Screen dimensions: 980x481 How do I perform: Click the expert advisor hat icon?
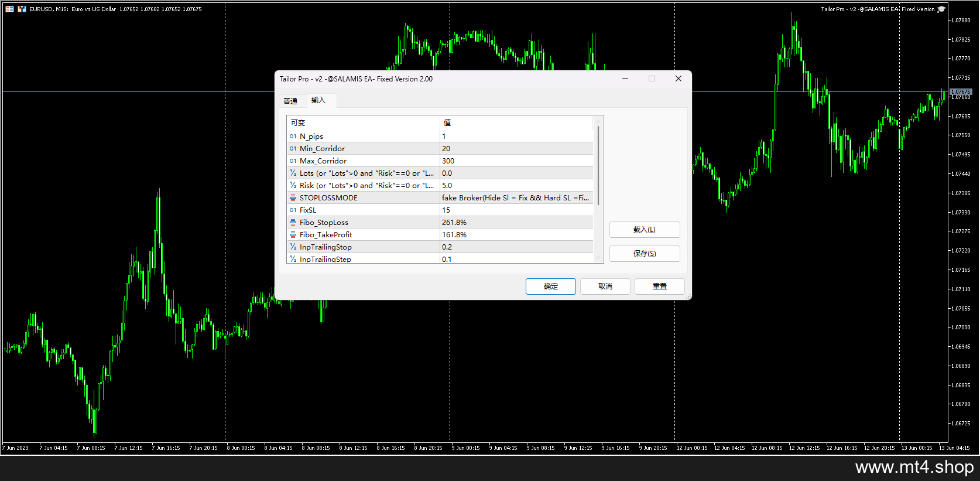pyautogui.click(x=941, y=9)
